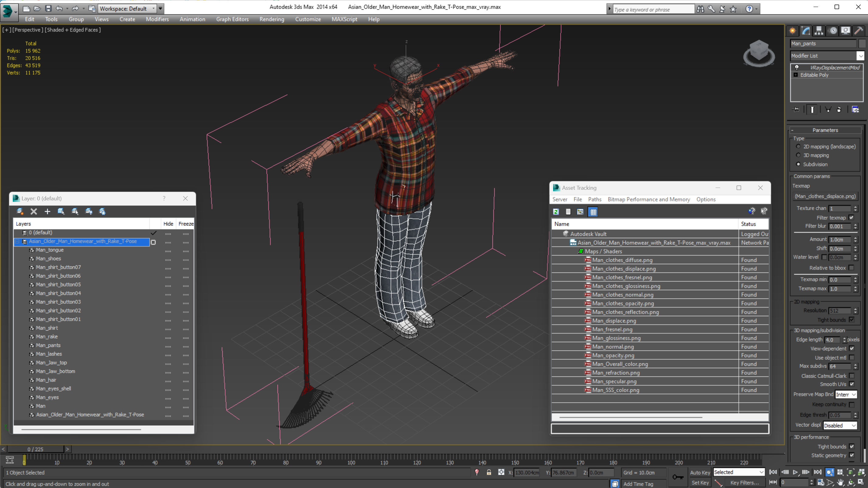Screen dimensions: 868x488
Task: Select the Subdivision radio button
Action: (798, 164)
